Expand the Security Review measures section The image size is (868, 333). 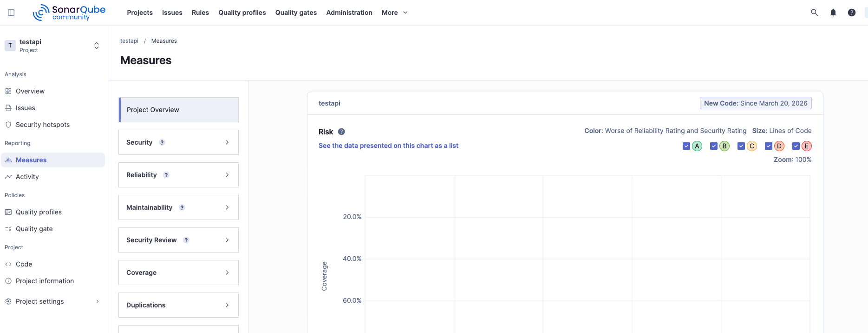178,240
